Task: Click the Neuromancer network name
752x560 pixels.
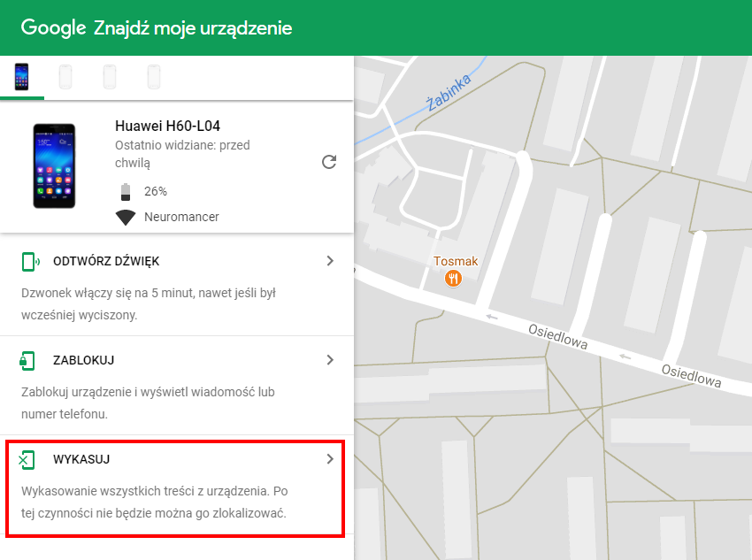Action: (x=181, y=218)
